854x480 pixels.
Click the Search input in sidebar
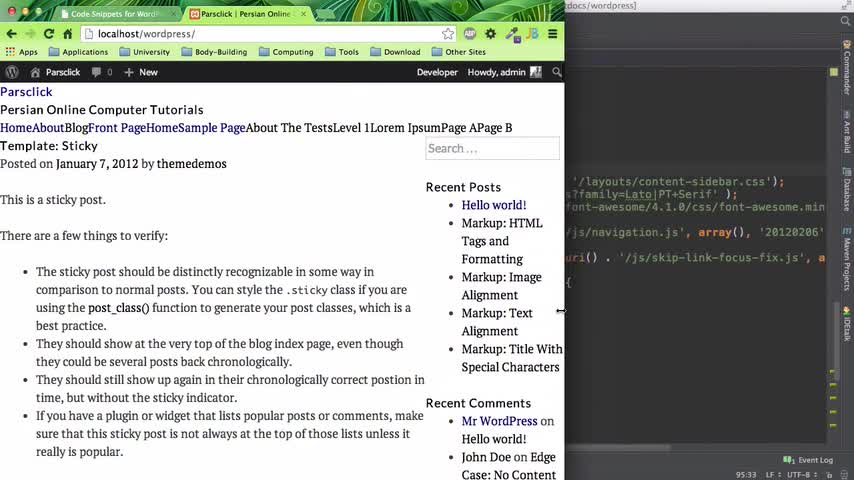tap(492, 148)
